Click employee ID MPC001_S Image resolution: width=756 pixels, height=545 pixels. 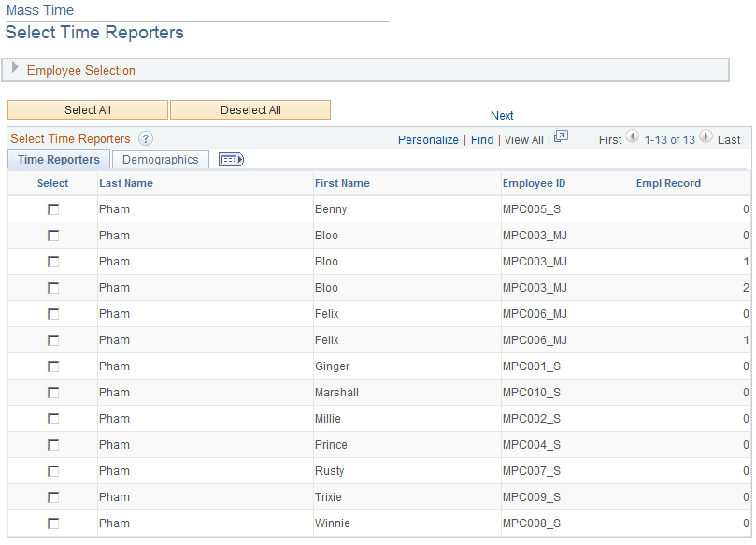coord(532,366)
